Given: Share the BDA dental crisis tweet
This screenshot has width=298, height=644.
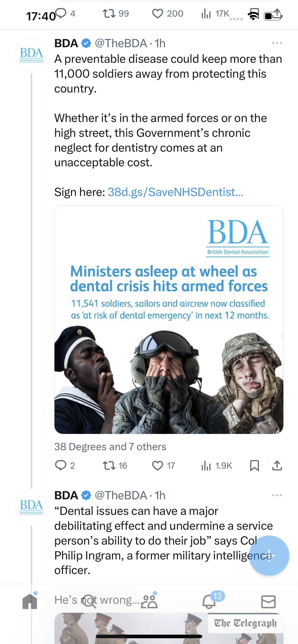Looking at the screenshot, I should click(277, 466).
